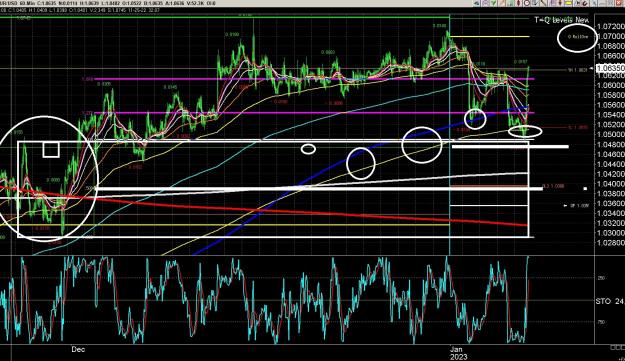Click the 1.03200 price axis label
Screen dimensions: 625x361
click(610, 223)
